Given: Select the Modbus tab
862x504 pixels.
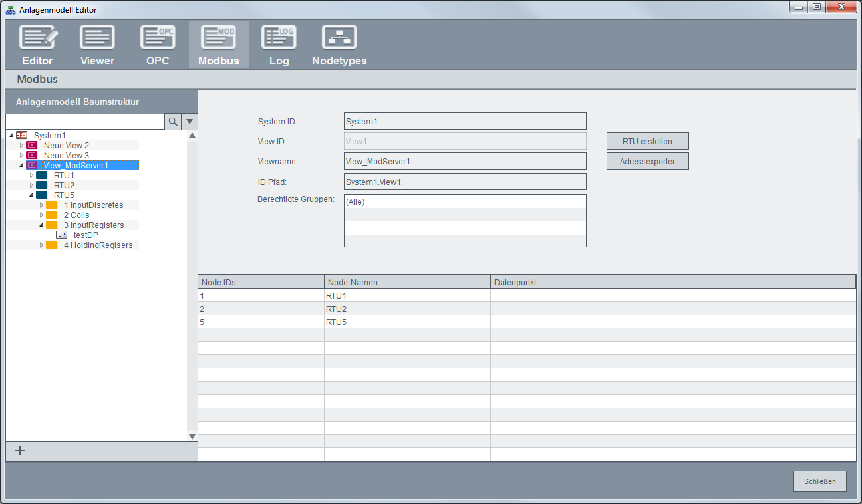Looking at the screenshot, I should tap(218, 45).
